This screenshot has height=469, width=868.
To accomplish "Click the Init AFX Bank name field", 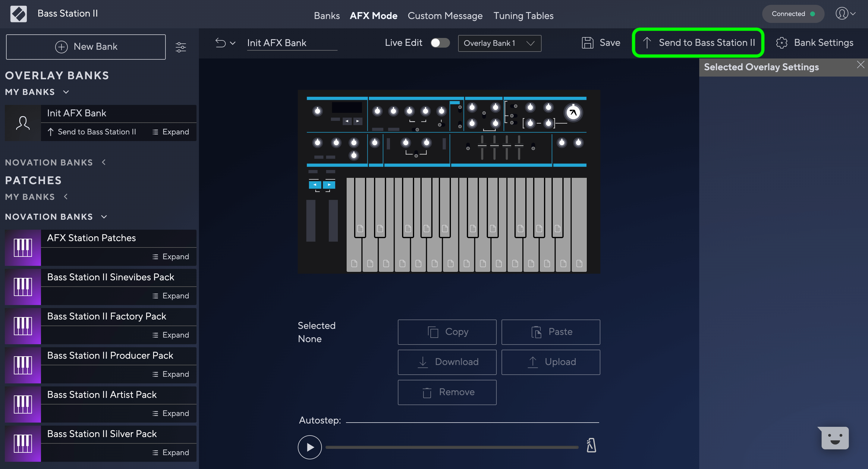I will click(292, 43).
